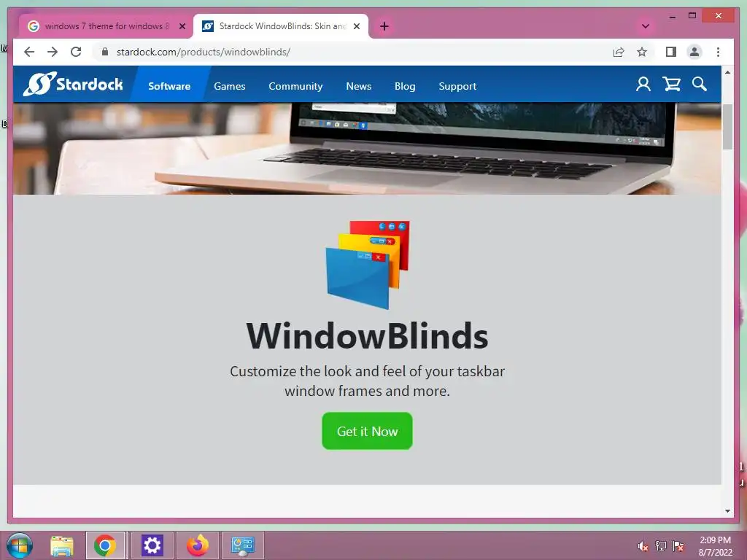
Task: Expand the tab search chevron
Action: pyautogui.click(x=646, y=26)
